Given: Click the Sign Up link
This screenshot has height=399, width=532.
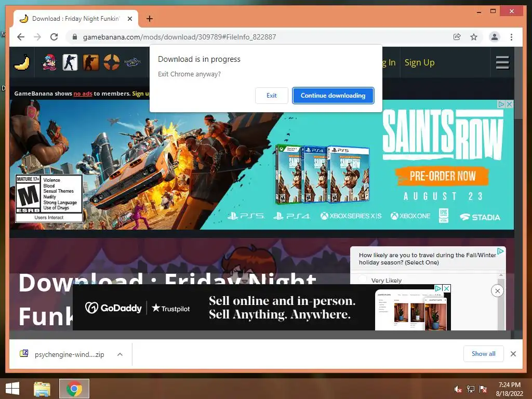Looking at the screenshot, I should coord(419,63).
